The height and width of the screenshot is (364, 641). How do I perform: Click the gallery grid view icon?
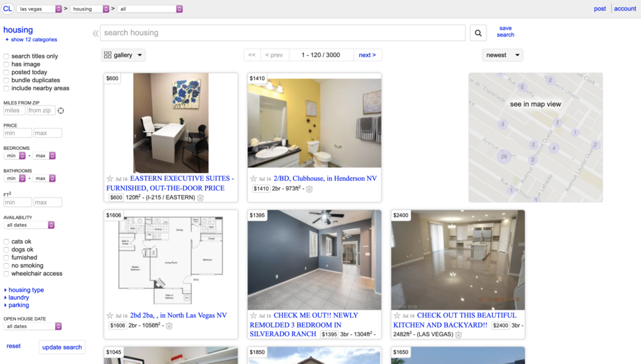click(x=107, y=55)
